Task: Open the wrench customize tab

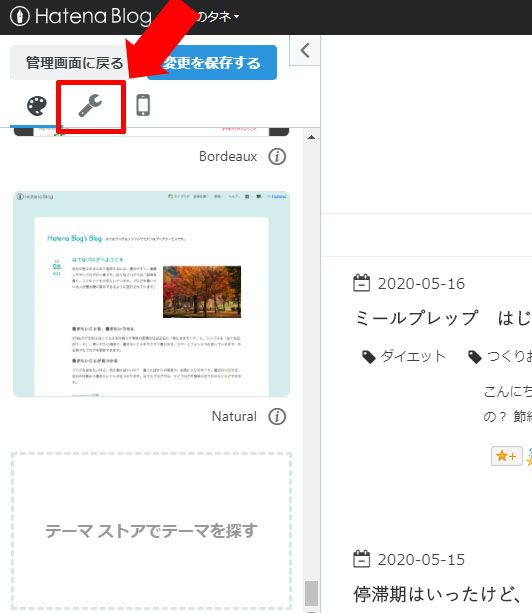Action: pyautogui.click(x=90, y=106)
